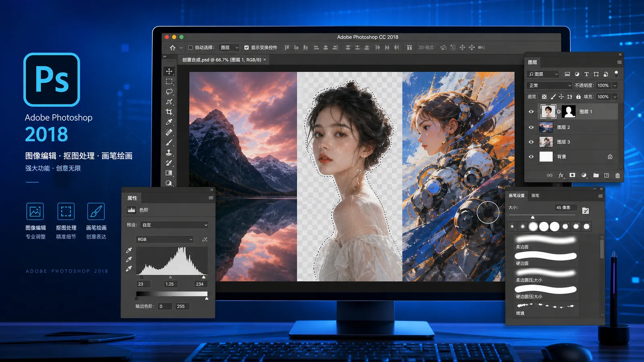Open the 不透明度 opacity dropdown arrow
644x362 pixels.
[x=615, y=86]
